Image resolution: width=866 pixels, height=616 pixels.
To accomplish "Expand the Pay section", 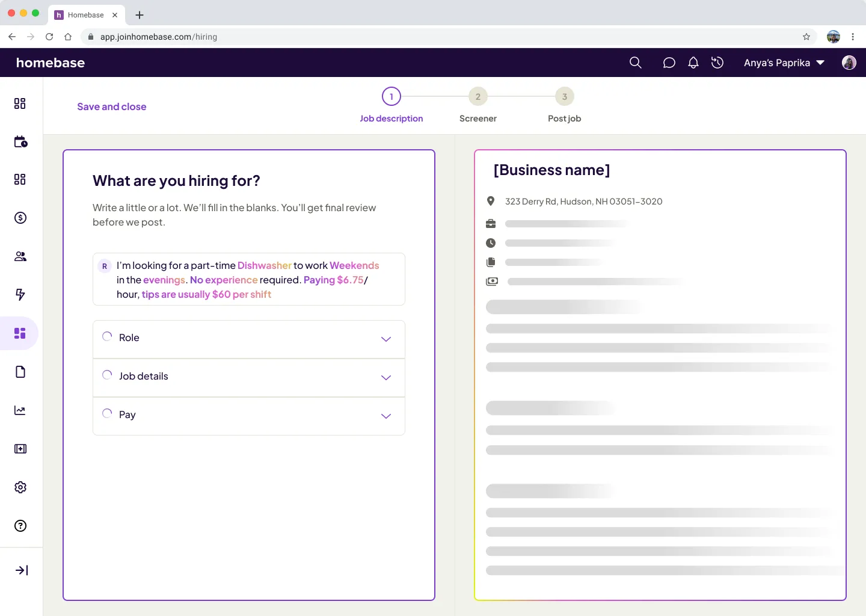I will pos(249,416).
